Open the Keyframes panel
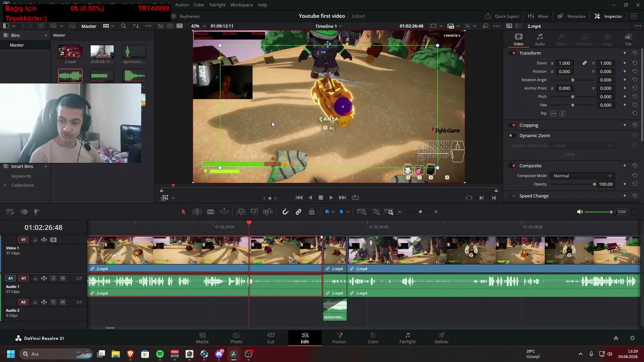The image size is (644, 362). pyautogui.click(x=186, y=16)
